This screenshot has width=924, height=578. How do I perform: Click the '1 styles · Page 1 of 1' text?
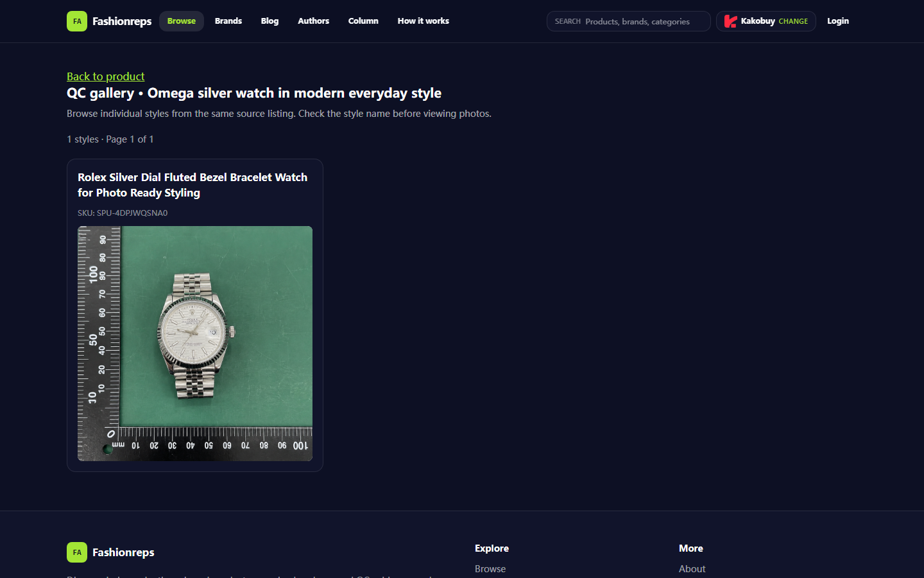click(110, 139)
